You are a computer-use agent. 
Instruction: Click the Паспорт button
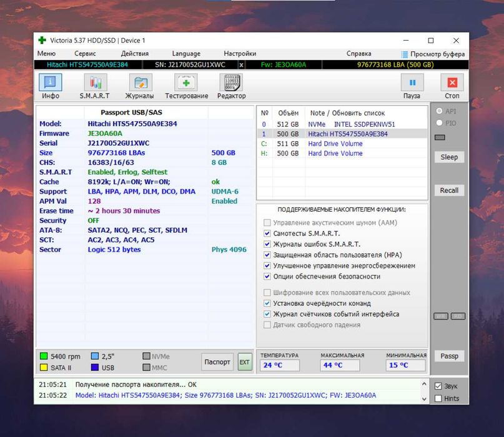click(x=217, y=362)
